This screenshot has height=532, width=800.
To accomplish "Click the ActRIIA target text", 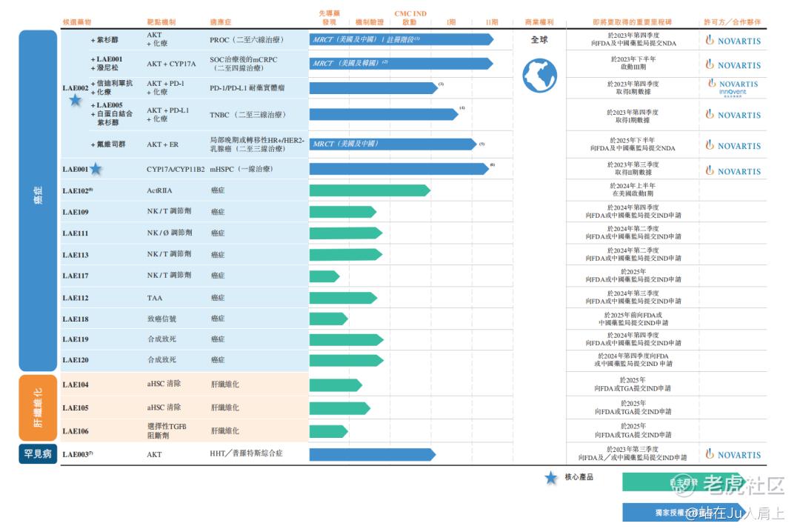I will [x=159, y=190].
